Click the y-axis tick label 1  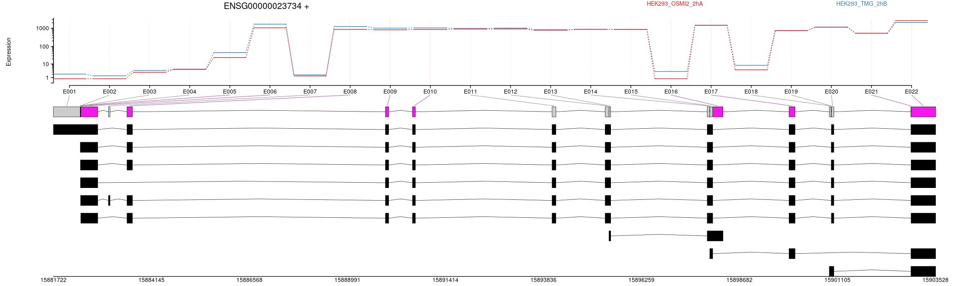pos(47,78)
